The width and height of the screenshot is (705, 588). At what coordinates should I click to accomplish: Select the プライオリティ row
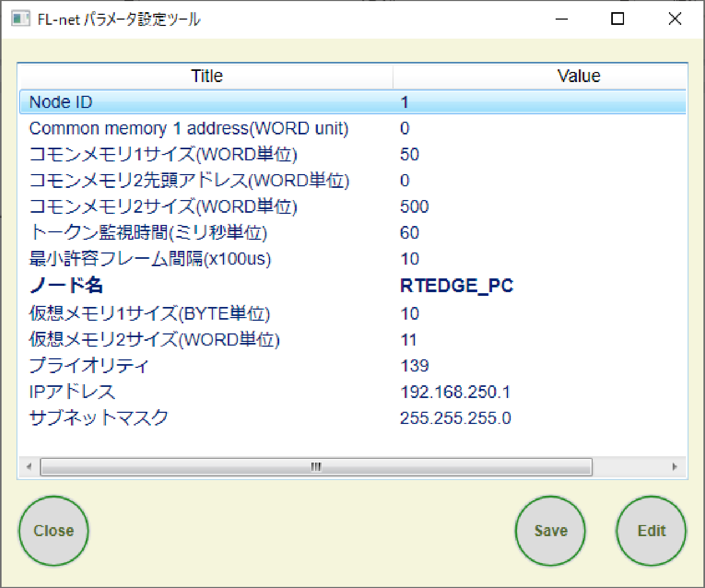353,366
